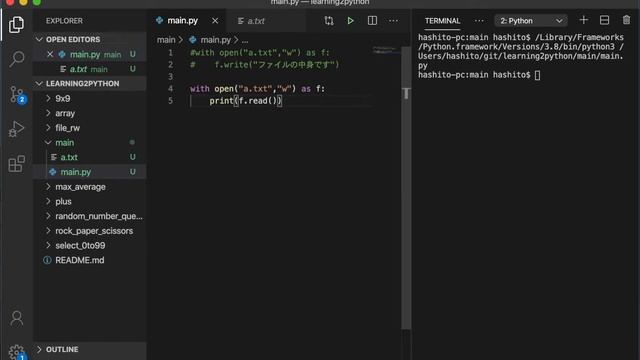Expand the 9x9 folder
The image size is (640, 360).
[x=90, y=98]
